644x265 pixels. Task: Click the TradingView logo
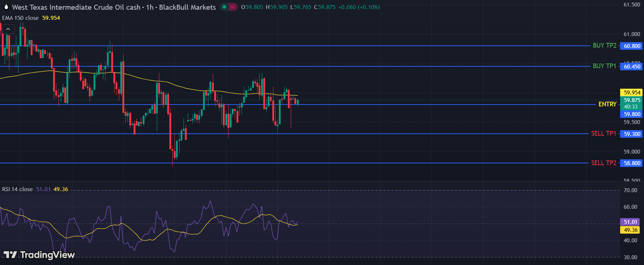[x=39, y=255]
